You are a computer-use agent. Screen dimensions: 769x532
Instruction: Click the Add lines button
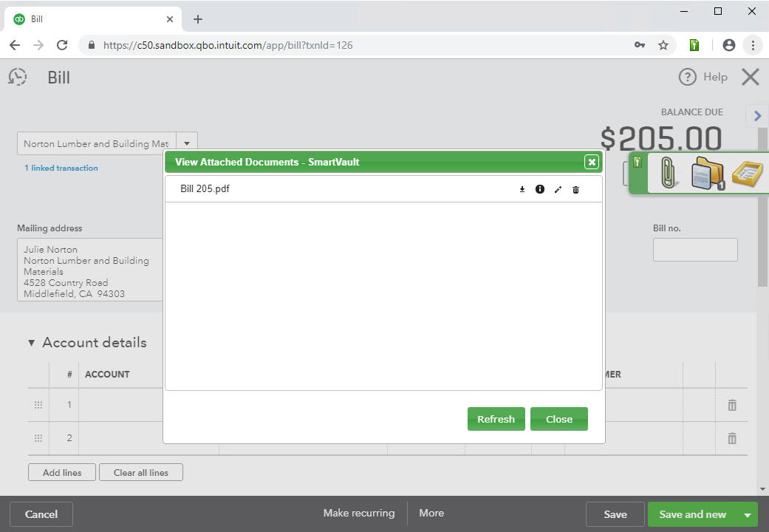pos(62,473)
